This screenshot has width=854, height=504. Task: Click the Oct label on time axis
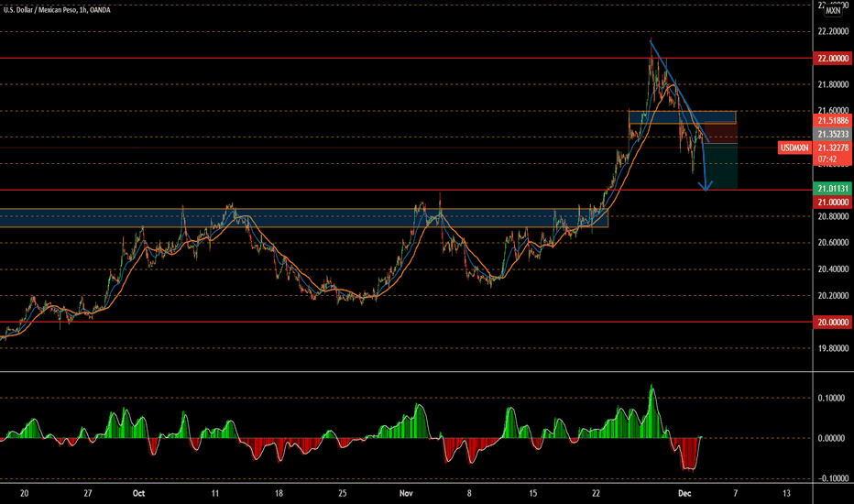[x=139, y=493]
